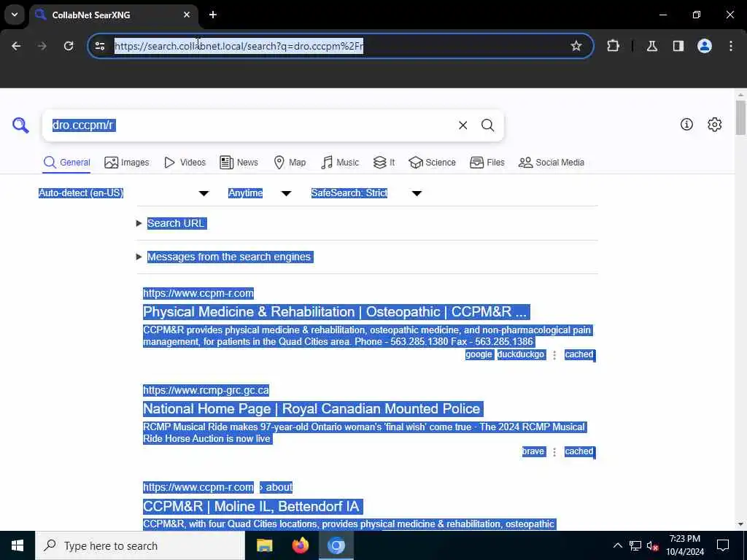Viewport: 747px width, 560px height.
Task: Switch to the Videos tab
Action: 185,163
